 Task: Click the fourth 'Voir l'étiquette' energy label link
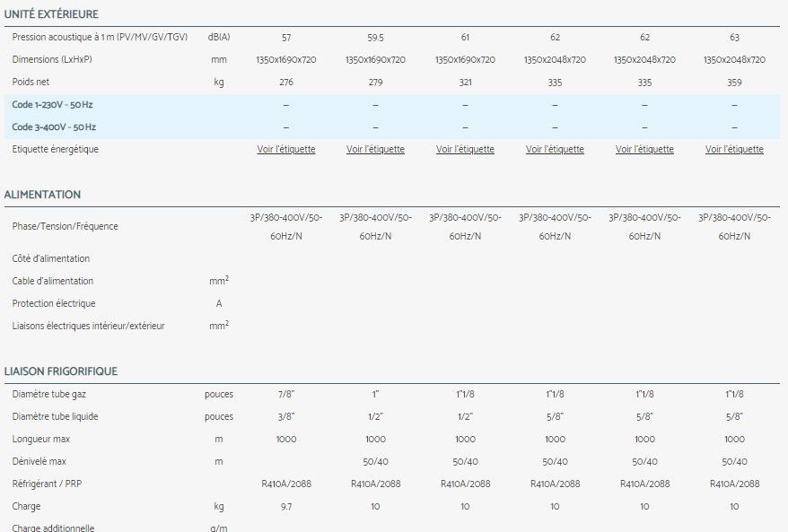555,150
